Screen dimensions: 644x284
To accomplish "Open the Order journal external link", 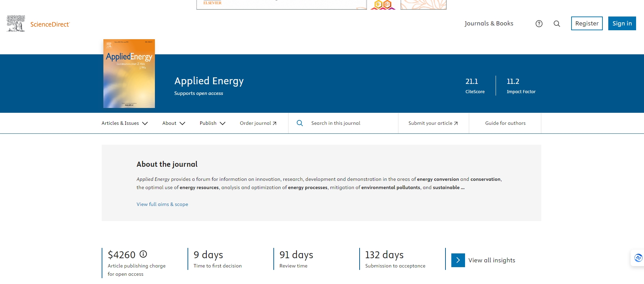I will click(258, 123).
